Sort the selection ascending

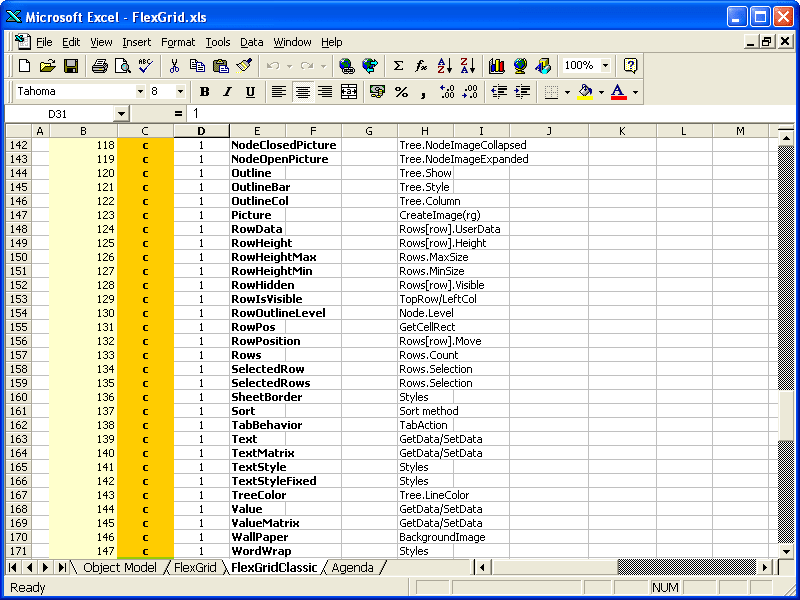coord(443,66)
